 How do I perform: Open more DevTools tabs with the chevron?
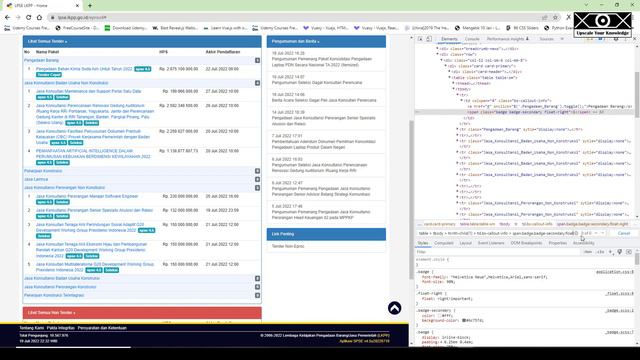coord(562,39)
